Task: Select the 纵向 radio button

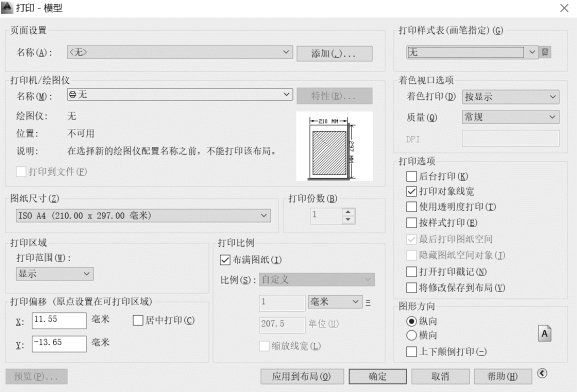Action: pos(411,321)
